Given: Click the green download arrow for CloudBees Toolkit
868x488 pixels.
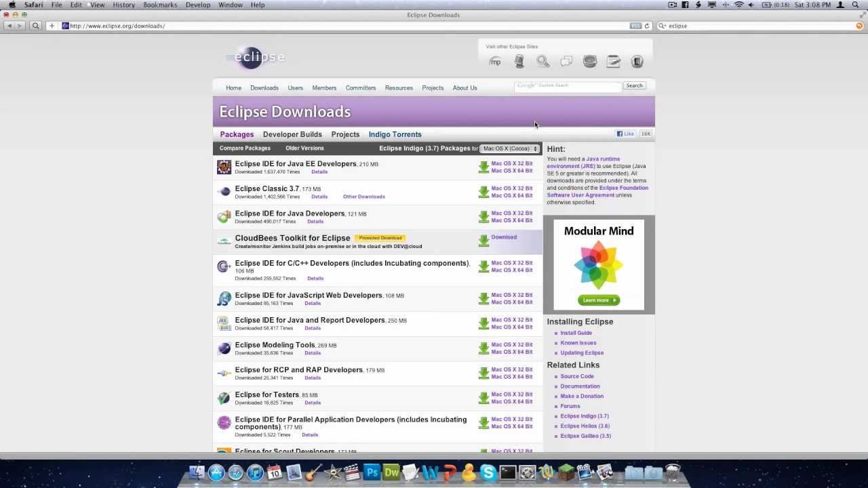Looking at the screenshot, I should pos(484,241).
